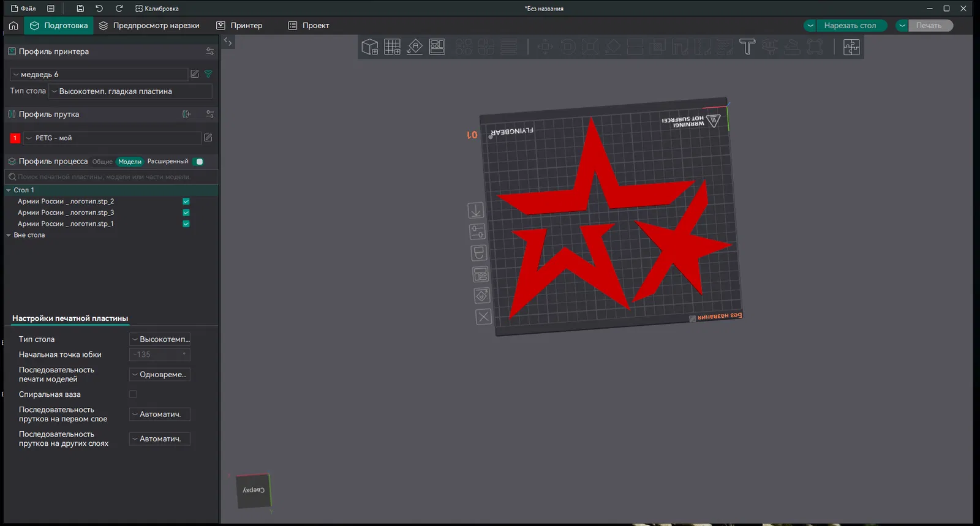The width and height of the screenshot is (980, 526).
Task: Enable the Спиральная ваза checkbox
Action: coord(133,394)
